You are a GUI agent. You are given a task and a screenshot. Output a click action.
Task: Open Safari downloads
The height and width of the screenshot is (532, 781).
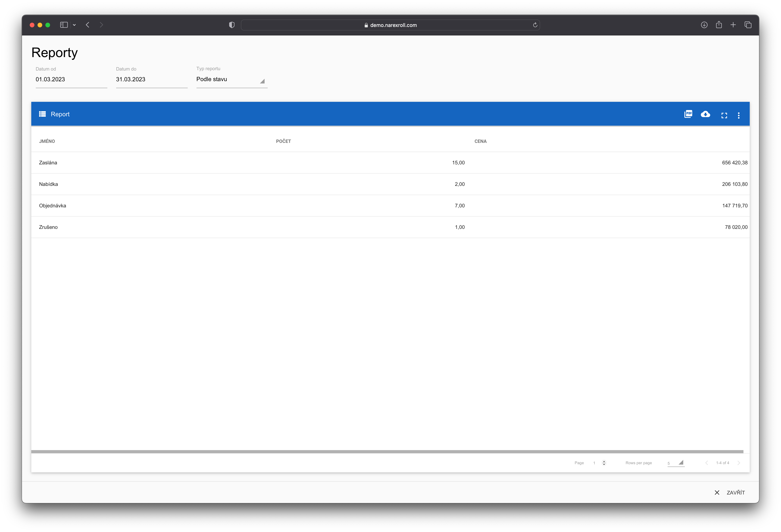tap(704, 25)
